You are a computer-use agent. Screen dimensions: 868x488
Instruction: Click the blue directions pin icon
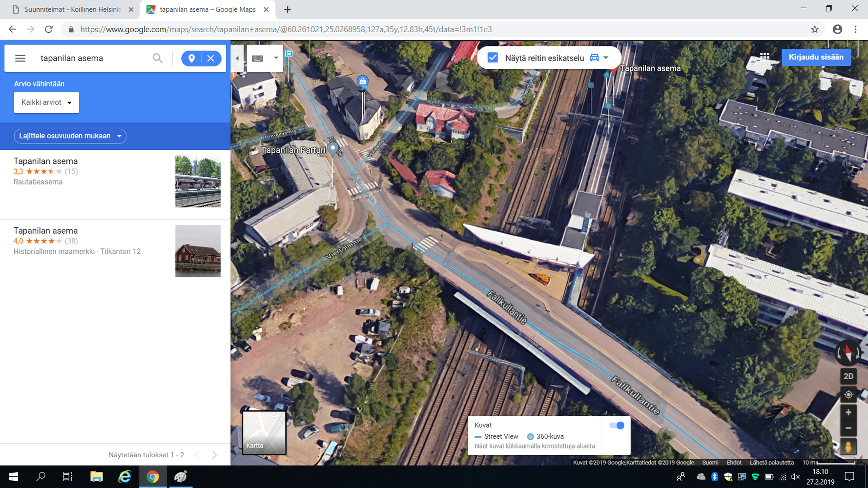point(191,58)
